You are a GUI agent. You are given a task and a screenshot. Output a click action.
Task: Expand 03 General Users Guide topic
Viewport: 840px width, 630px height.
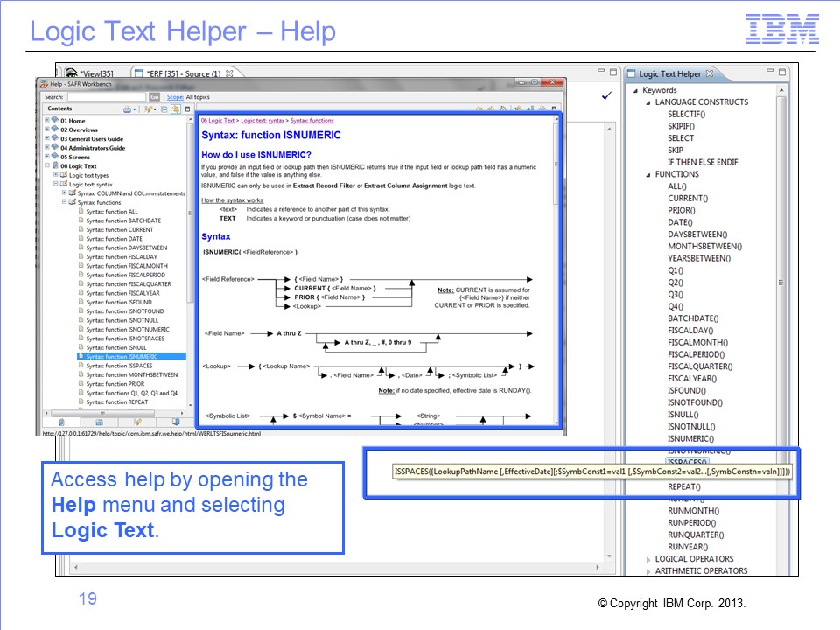tap(47, 139)
